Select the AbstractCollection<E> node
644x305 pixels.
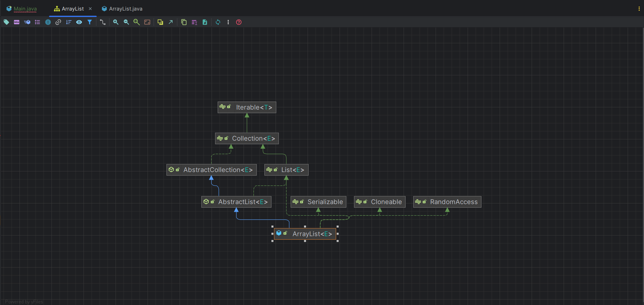tap(212, 170)
